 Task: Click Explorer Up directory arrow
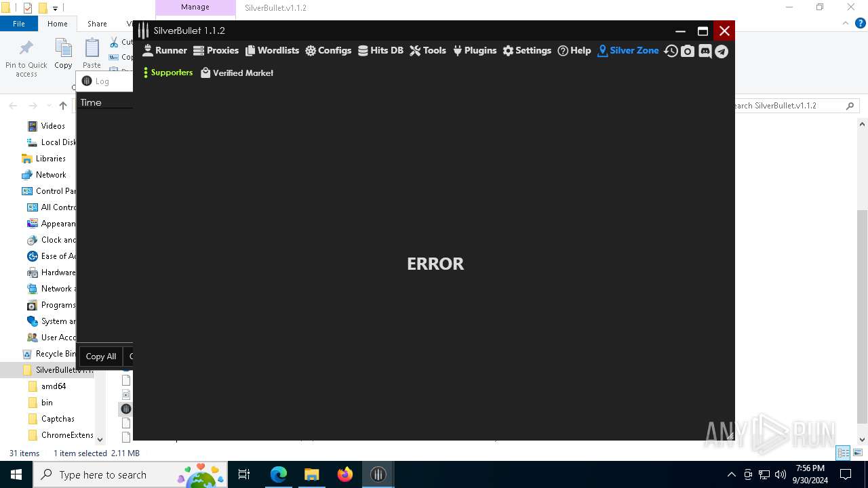click(x=63, y=106)
